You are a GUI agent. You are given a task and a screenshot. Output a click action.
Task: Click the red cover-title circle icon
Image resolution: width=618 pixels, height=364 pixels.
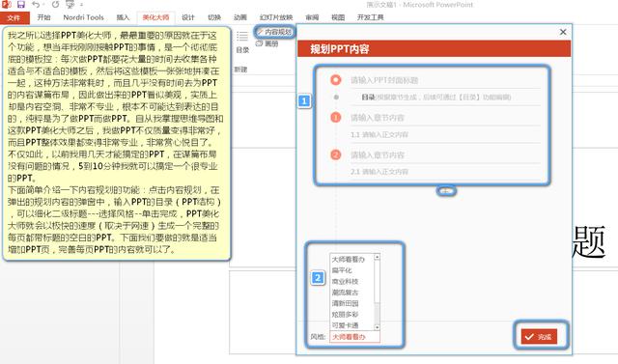[336, 80]
